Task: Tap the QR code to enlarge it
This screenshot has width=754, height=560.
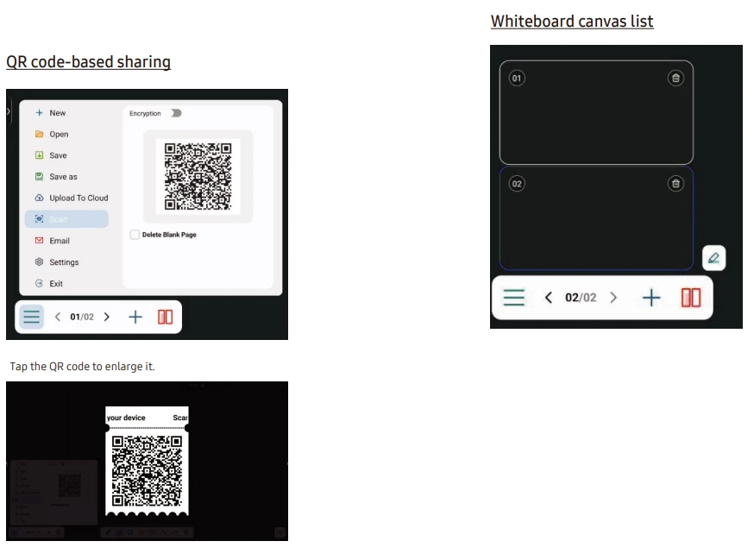Action: click(198, 176)
